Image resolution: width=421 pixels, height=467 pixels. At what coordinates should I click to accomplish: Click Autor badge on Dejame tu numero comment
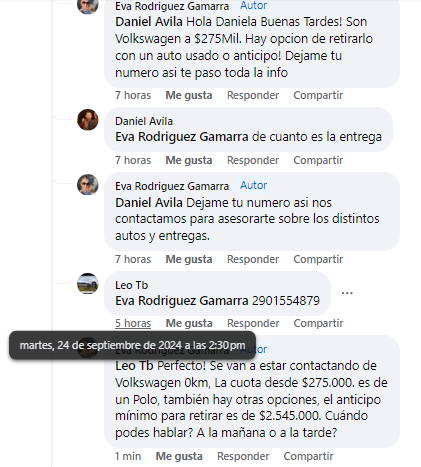[254, 185]
